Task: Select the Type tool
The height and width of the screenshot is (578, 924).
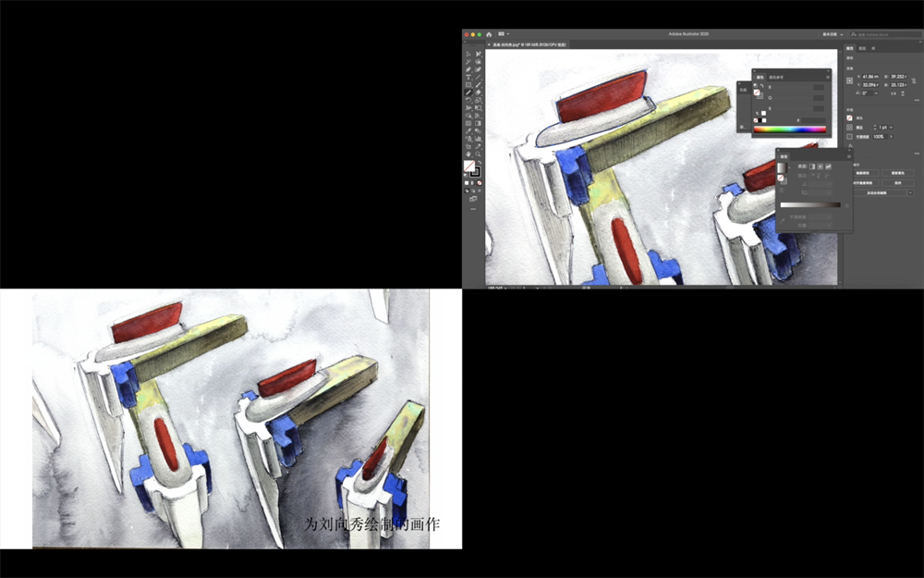Action: coord(468,78)
